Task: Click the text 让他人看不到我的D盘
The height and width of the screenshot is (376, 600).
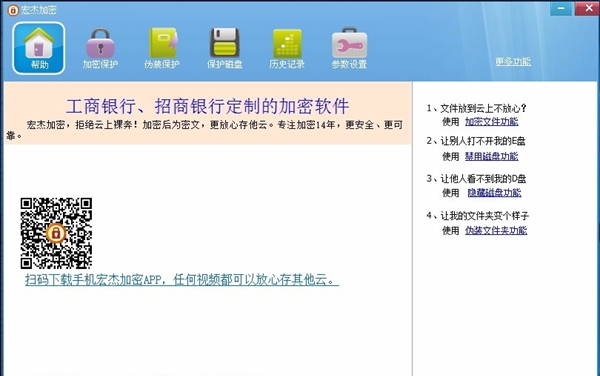Action: tap(483, 179)
